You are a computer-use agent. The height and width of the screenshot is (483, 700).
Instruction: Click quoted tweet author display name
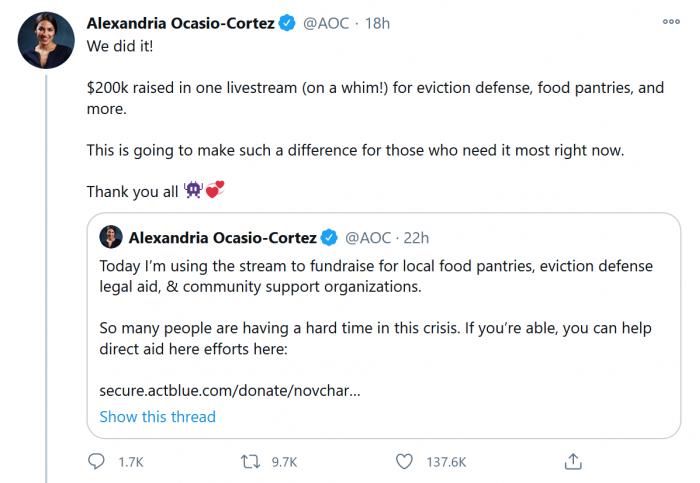click(x=222, y=237)
